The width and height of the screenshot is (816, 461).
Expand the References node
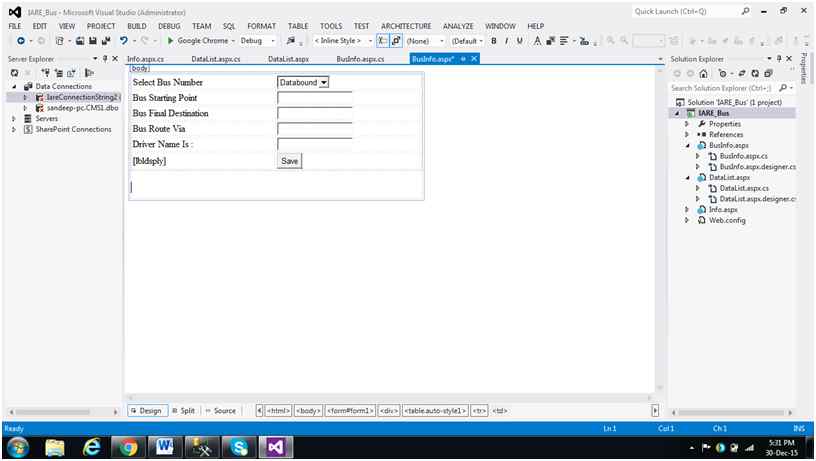(687, 134)
